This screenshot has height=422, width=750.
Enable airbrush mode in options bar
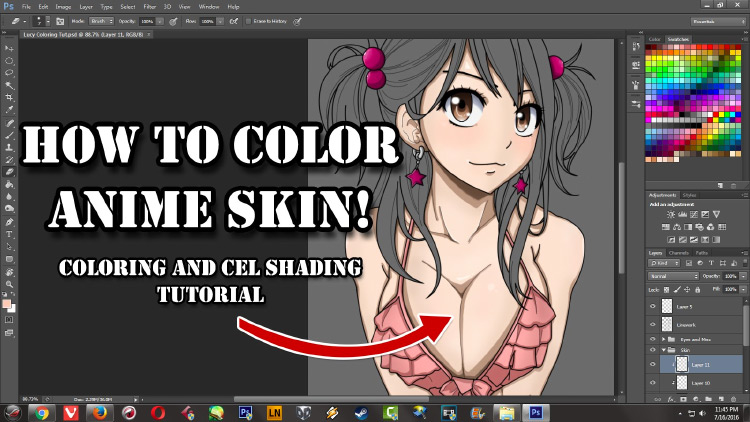click(x=234, y=22)
